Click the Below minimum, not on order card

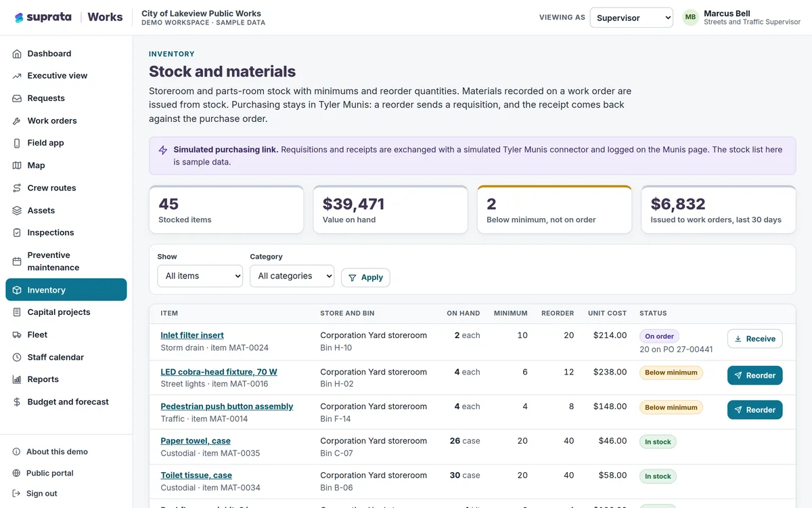[x=555, y=210]
